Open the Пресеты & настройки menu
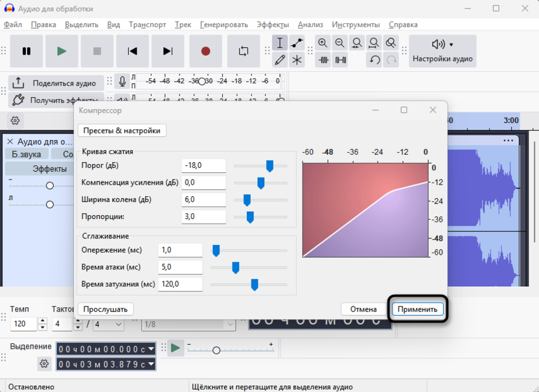 tap(122, 130)
